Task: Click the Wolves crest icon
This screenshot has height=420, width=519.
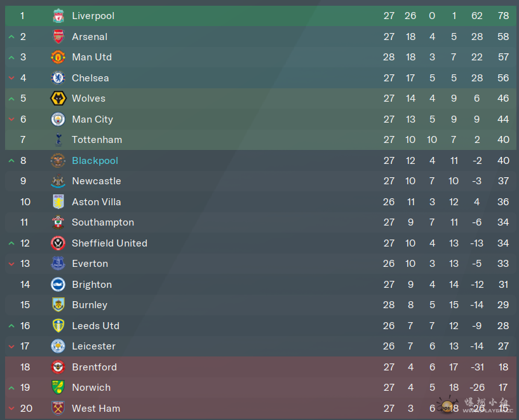Action: coord(58,98)
